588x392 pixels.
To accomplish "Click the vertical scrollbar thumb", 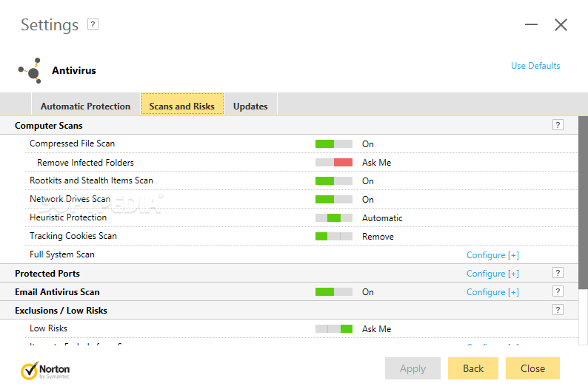I will tap(583, 202).
